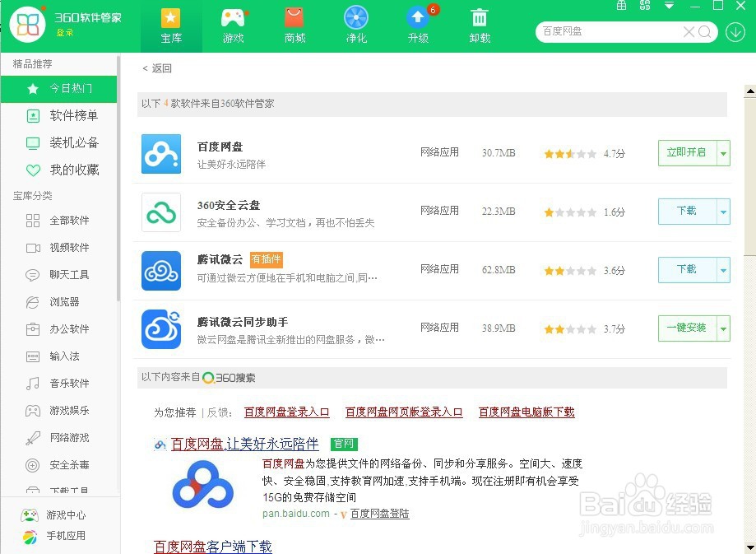Screen dimensions: 756x554
Task: Expand download options for 360安全云盘
Action: coord(723,212)
